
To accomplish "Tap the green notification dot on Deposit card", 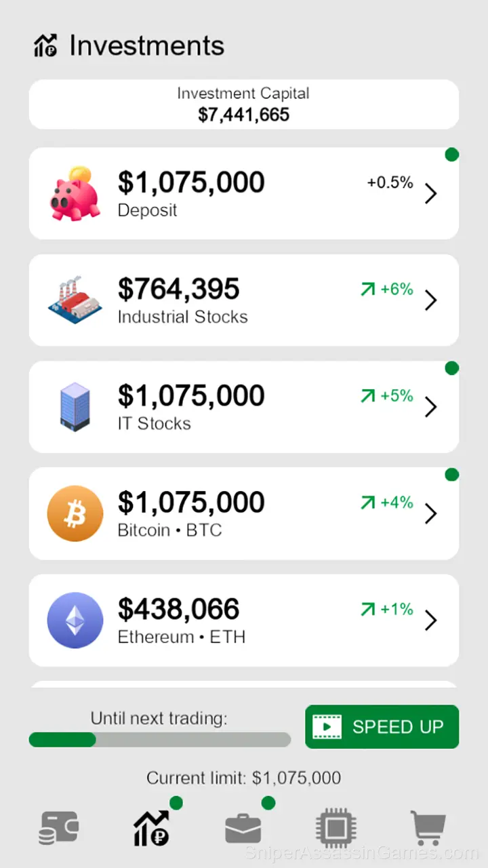I will pyautogui.click(x=451, y=155).
